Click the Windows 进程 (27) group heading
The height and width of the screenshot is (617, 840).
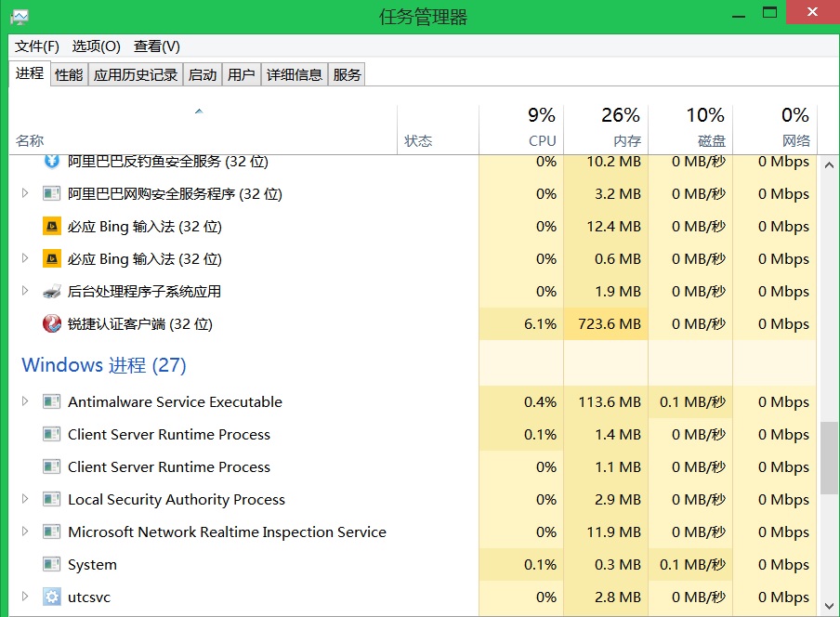tap(103, 365)
